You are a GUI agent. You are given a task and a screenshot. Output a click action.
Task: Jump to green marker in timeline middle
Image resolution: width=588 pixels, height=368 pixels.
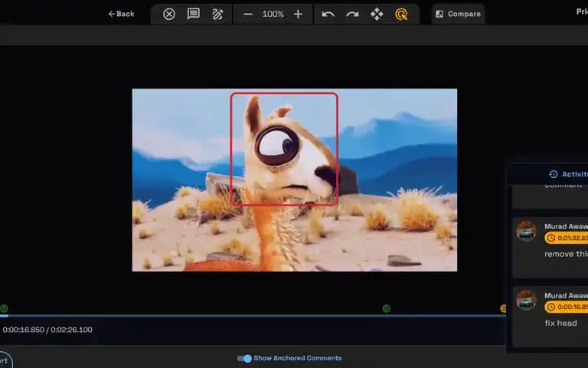386,309
